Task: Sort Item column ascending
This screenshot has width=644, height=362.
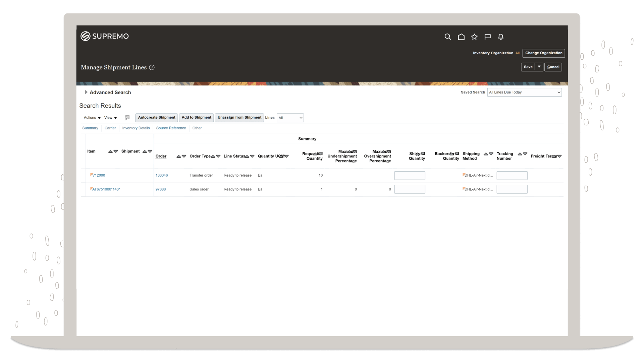Action: click(110, 152)
